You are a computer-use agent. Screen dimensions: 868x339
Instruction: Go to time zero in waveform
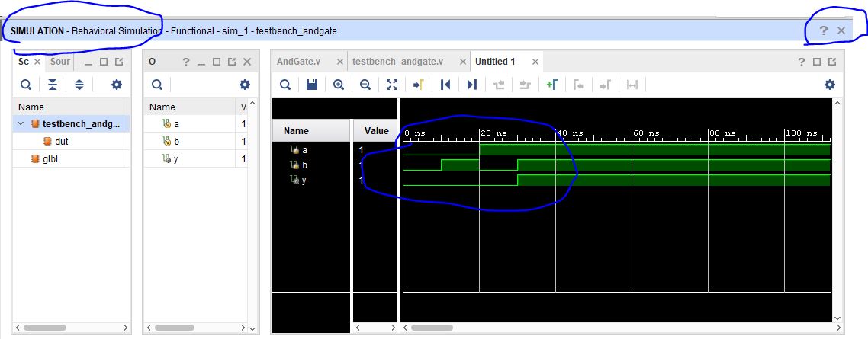tap(445, 85)
